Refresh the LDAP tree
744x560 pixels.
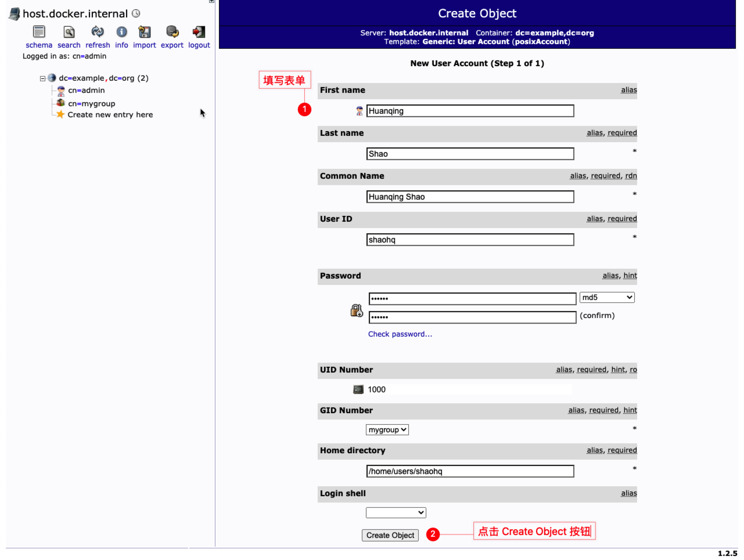(x=98, y=32)
